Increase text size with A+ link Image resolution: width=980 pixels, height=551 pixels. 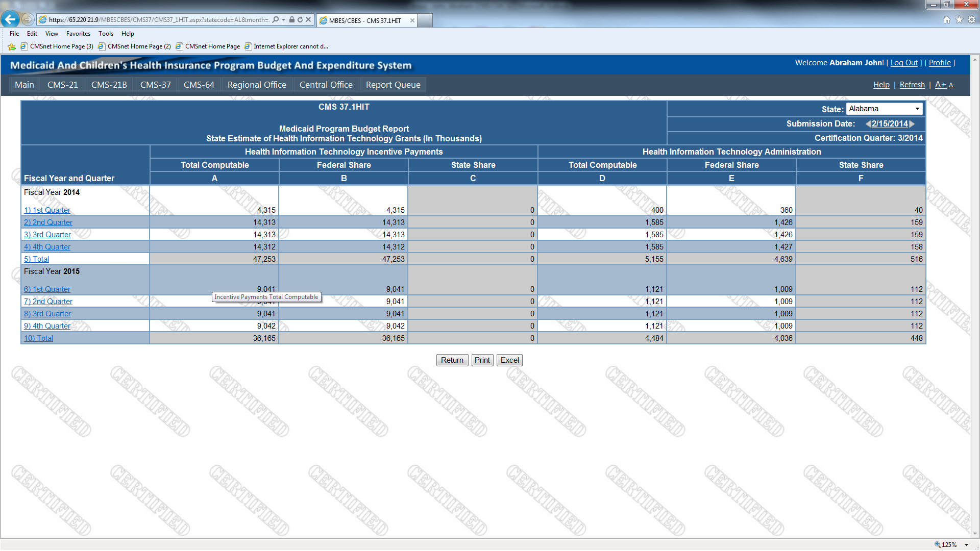[x=940, y=85]
